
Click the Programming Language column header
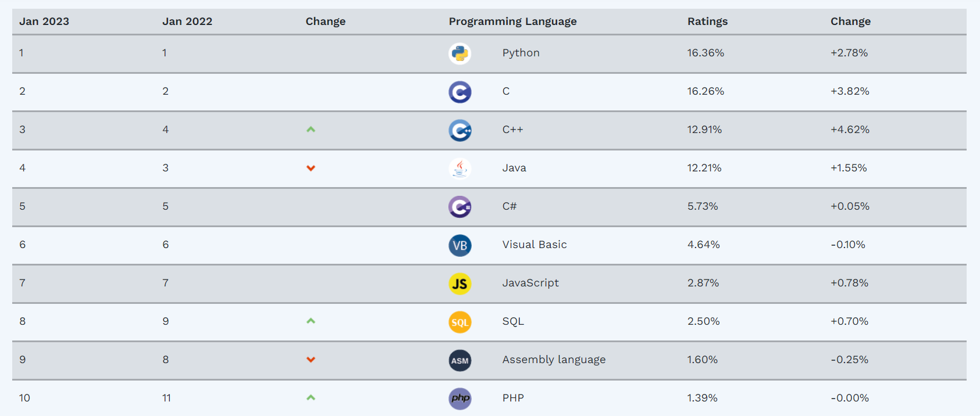point(512,21)
